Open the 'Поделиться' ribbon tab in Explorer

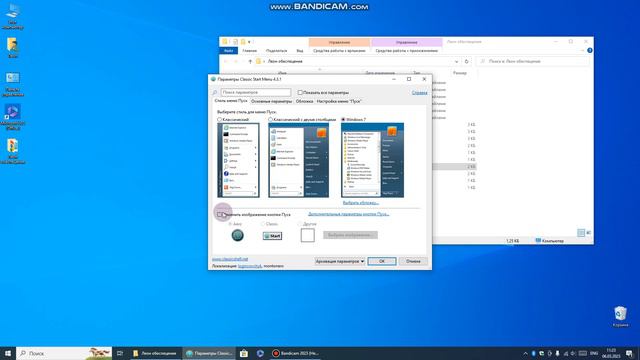[276, 51]
